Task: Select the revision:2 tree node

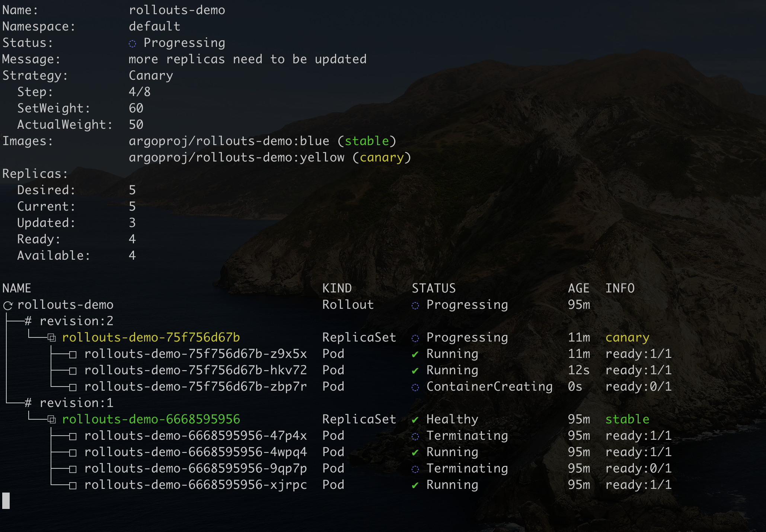Action: [76, 321]
